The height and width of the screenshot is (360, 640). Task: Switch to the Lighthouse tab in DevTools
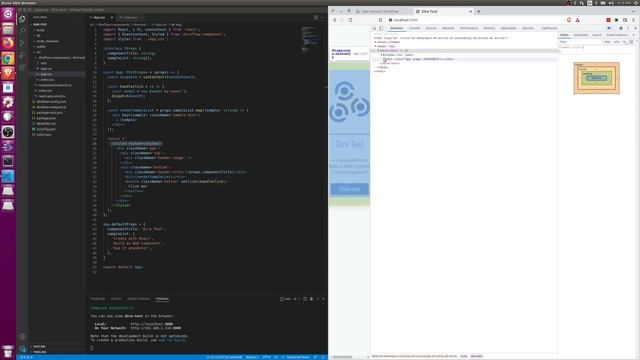[x=549, y=28]
